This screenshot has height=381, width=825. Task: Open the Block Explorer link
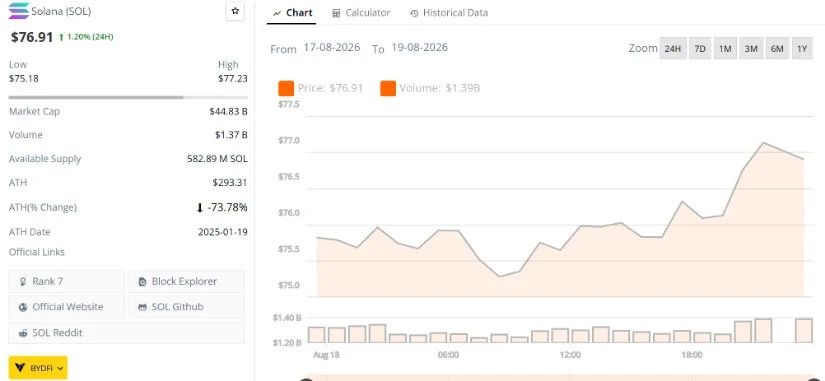coord(186,282)
